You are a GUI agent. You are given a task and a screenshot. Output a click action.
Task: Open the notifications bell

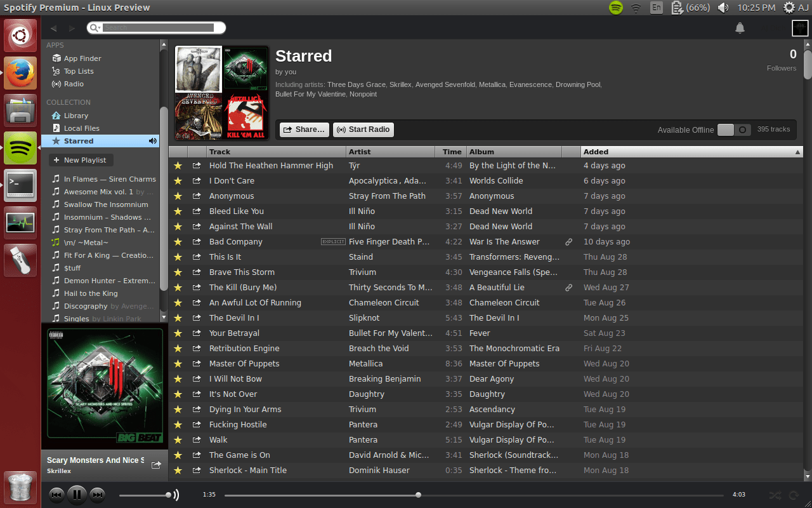click(x=740, y=28)
